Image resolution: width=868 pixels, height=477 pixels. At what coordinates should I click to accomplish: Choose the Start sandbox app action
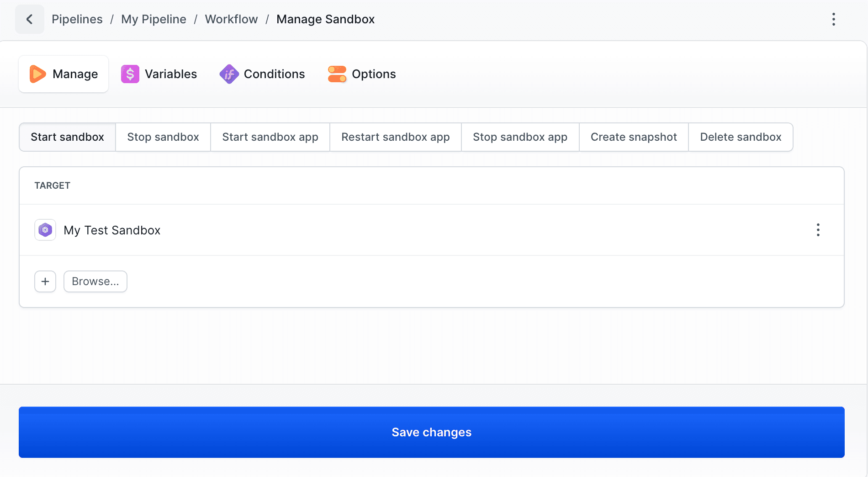[270, 137]
